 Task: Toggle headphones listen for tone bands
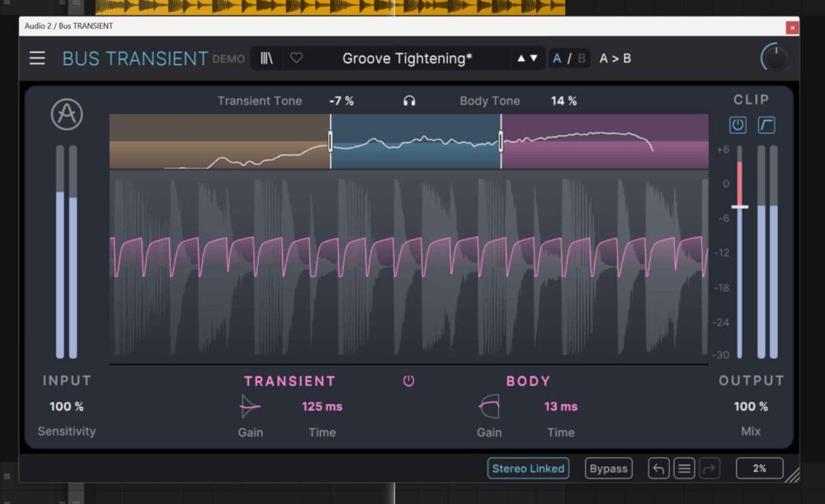pyautogui.click(x=409, y=101)
